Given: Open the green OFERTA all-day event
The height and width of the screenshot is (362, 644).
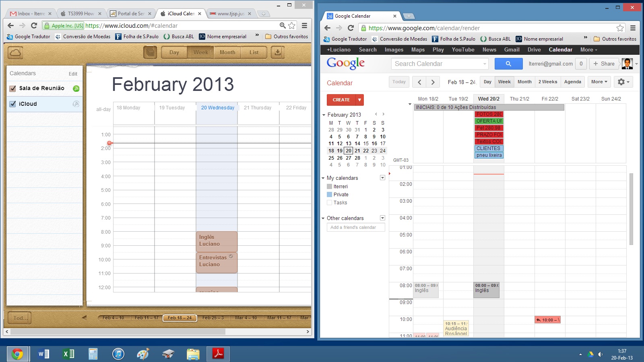Looking at the screenshot, I should [x=489, y=121].
